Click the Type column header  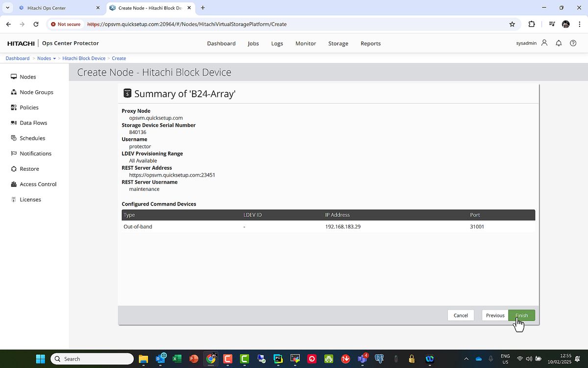tap(129, 215)
